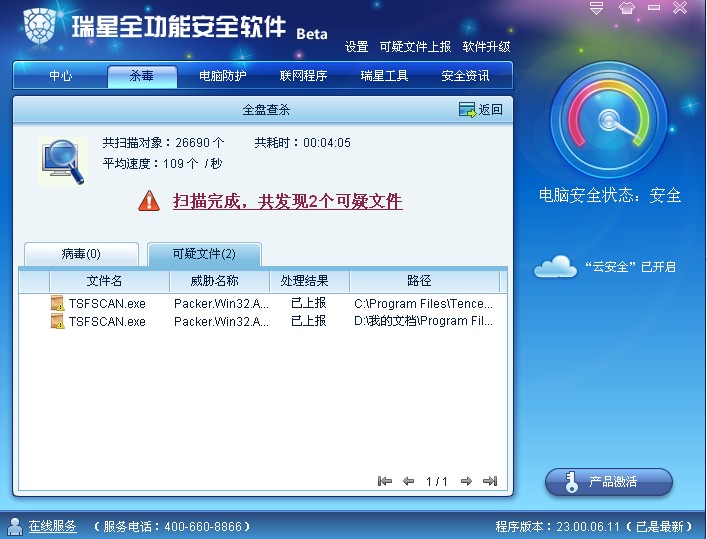Go to the first results page
This screenshot has width=707, height=539.
(x=385, y=481)
